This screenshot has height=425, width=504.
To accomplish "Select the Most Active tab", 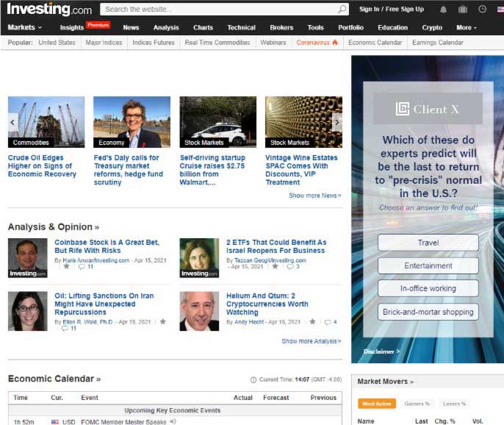I will (377, 404).
